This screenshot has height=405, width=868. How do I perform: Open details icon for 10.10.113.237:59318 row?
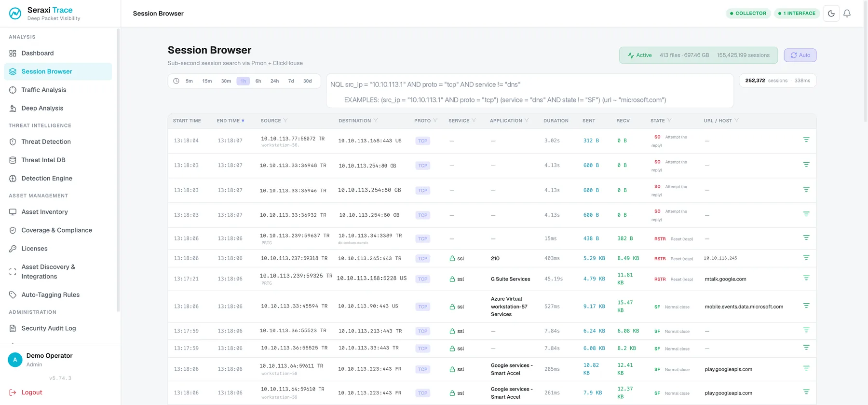(806, 257)
